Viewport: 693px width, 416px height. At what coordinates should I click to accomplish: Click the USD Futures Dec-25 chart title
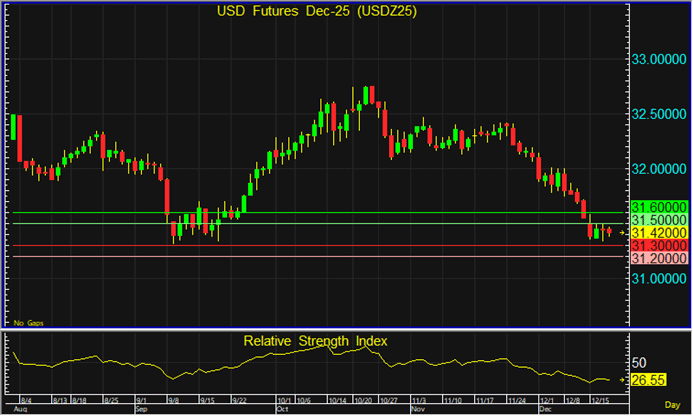tap(319, 11)
